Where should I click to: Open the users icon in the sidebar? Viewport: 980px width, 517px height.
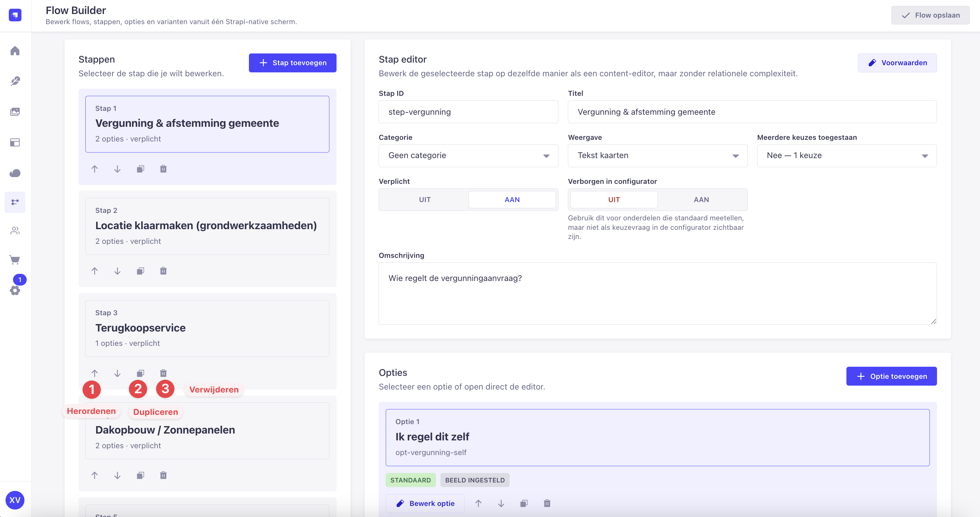[15, 231]
